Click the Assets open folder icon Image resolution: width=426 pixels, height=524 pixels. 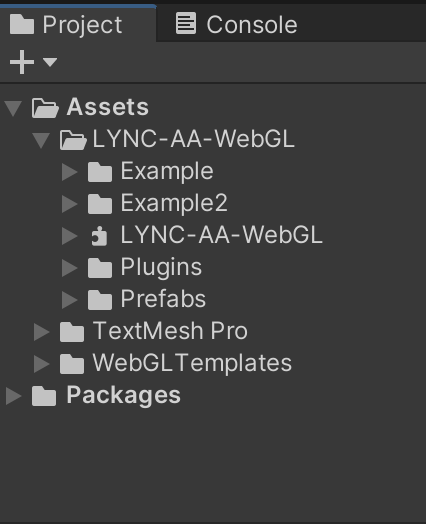click(x=45, y=108)
